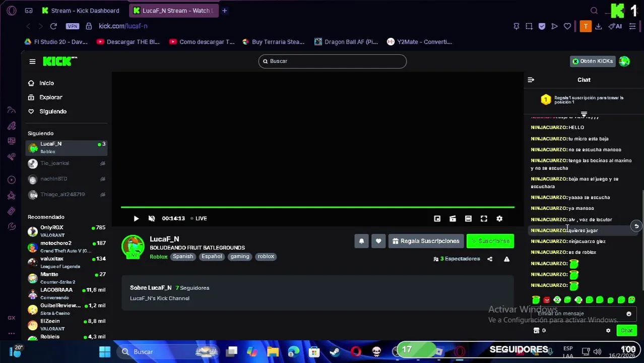Open emoji picker in message box
The height and width of the screenshot is (363, 644).
tap(629, 314)
